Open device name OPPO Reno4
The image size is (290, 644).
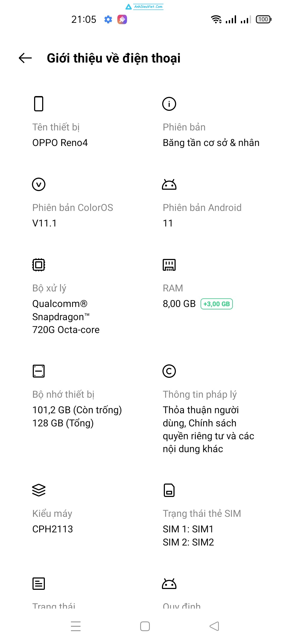click(x=60, y=143)
